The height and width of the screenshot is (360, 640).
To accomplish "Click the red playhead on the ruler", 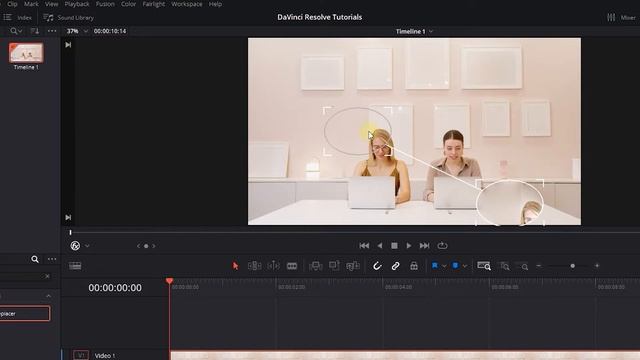I will click(169, 281).
